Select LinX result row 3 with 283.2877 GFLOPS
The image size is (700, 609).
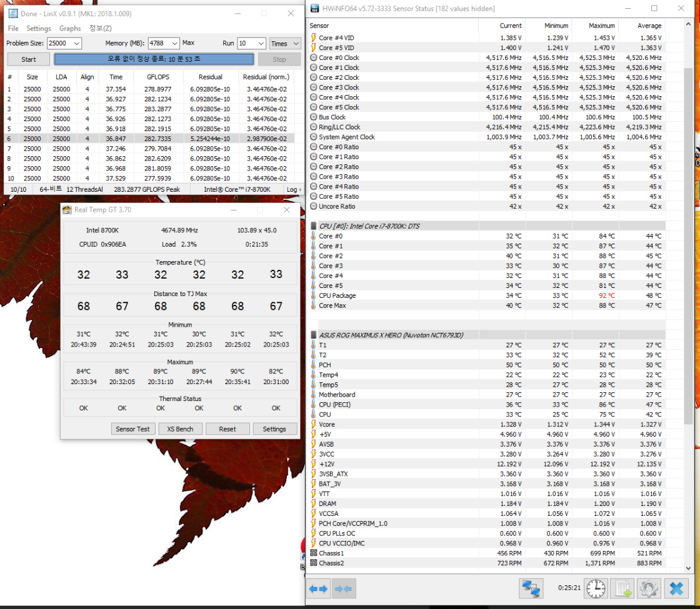pos(149,109)
